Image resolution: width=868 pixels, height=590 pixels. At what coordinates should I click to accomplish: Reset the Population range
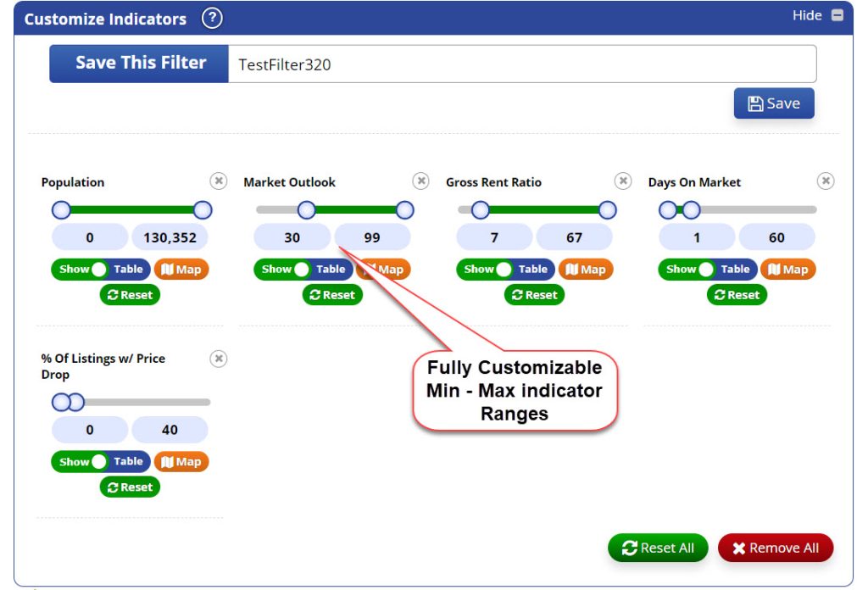tap(130, 295)
